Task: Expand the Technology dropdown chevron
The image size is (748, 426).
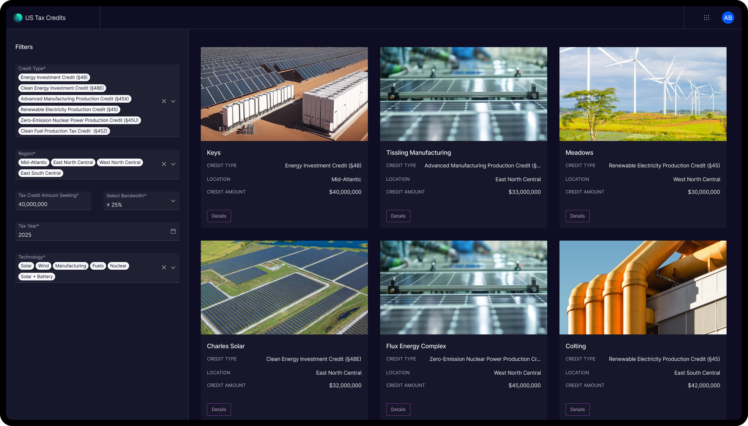Action: pyautogui.click(x=173, y=268)
